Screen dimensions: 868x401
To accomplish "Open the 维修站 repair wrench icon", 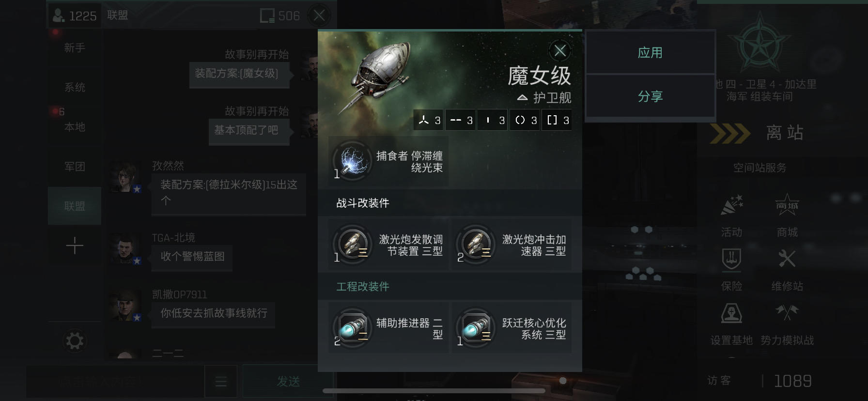I will coord(787,259).
